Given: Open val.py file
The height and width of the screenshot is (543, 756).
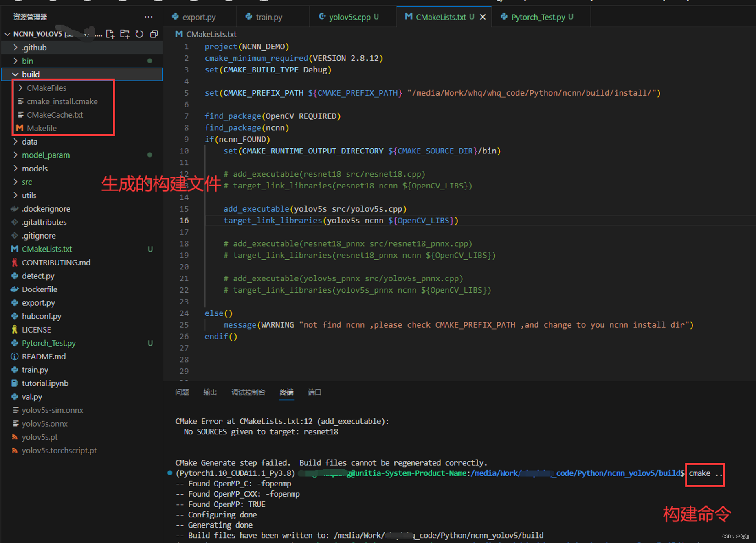Looking at the screenshot, I should (x=81, y=397).
